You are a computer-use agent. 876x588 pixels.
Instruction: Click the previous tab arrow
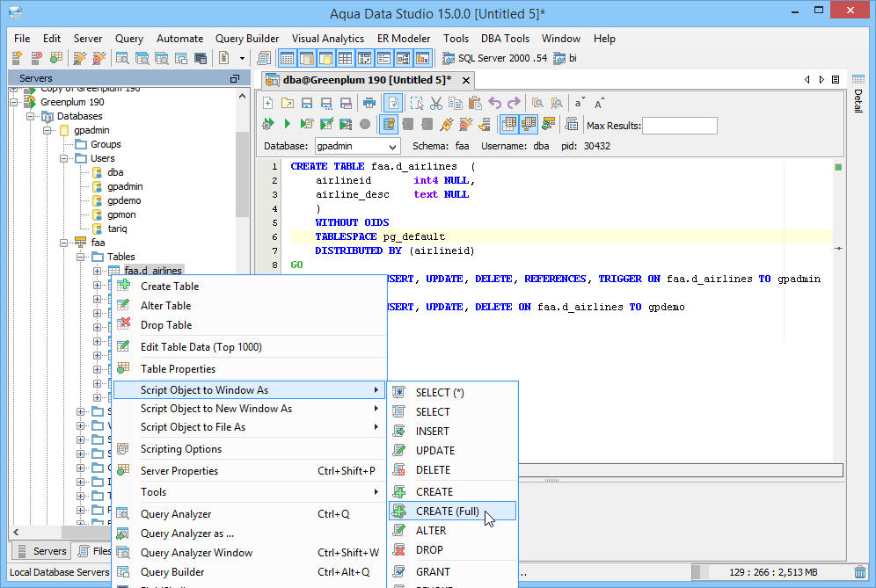pyautogui.click(x=807, y=80)
